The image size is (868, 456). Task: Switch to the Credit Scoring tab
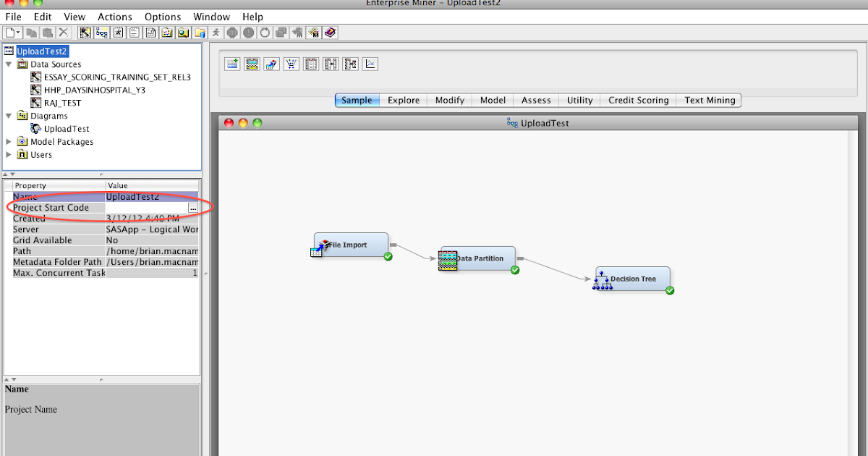coord(637,100)
